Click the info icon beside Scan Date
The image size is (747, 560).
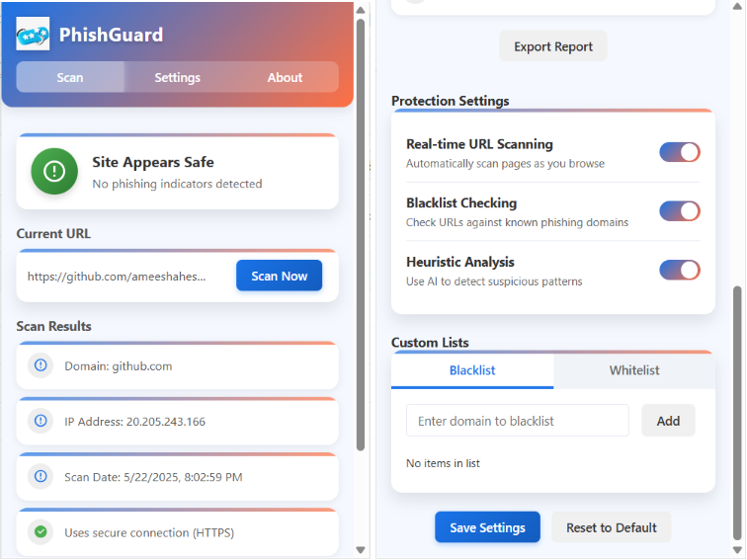(x=41, y=476)
